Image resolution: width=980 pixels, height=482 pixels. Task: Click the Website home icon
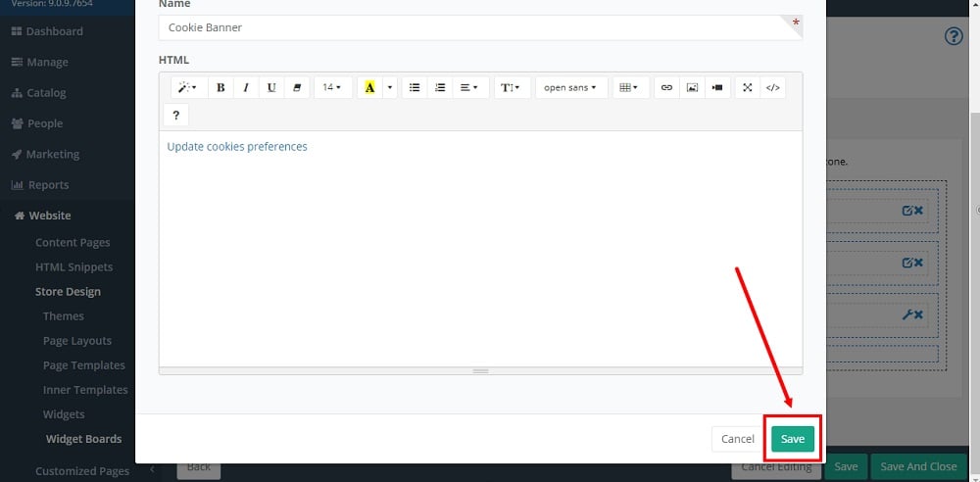(20, 216)
